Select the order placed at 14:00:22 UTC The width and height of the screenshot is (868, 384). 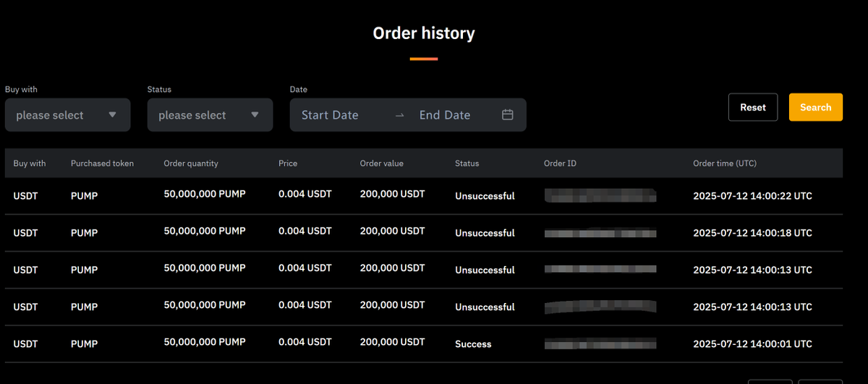tap(752, 196)
